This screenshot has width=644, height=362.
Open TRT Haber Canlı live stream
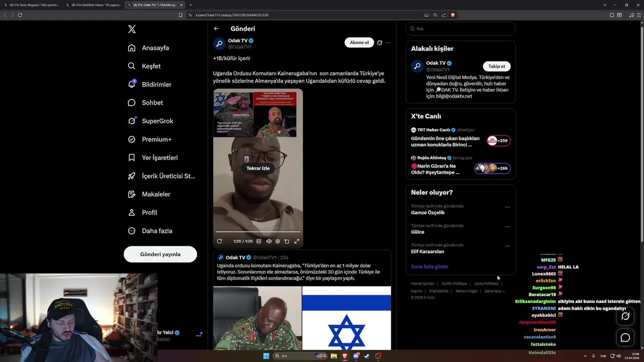click(460, 137)
